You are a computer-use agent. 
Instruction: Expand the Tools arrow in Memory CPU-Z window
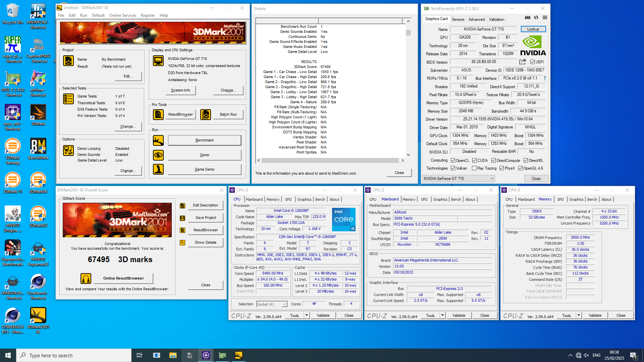(579, 315)
